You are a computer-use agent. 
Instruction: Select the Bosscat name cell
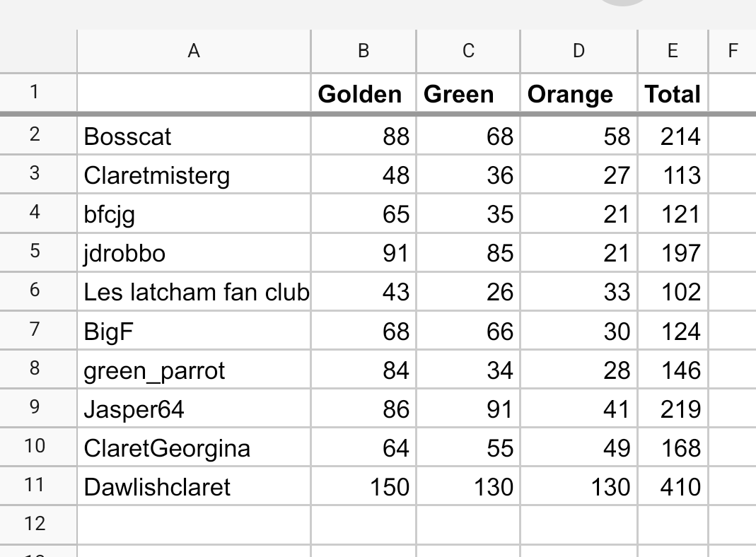[194, 136]
